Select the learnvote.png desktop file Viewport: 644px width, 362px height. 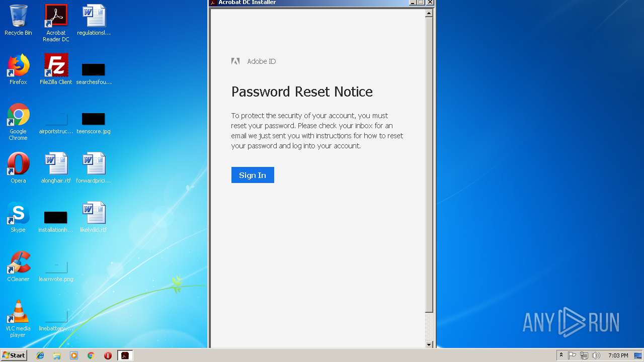click(56, 270)
